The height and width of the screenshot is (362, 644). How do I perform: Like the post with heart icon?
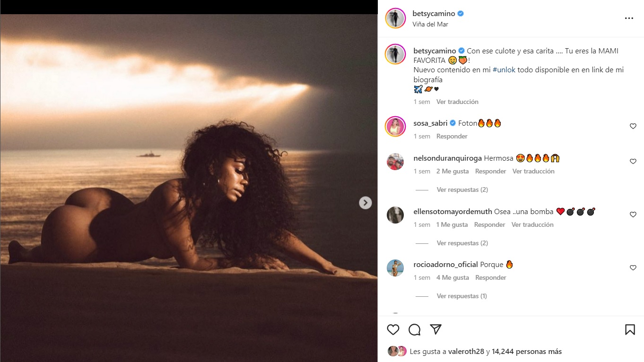point(393,329)
